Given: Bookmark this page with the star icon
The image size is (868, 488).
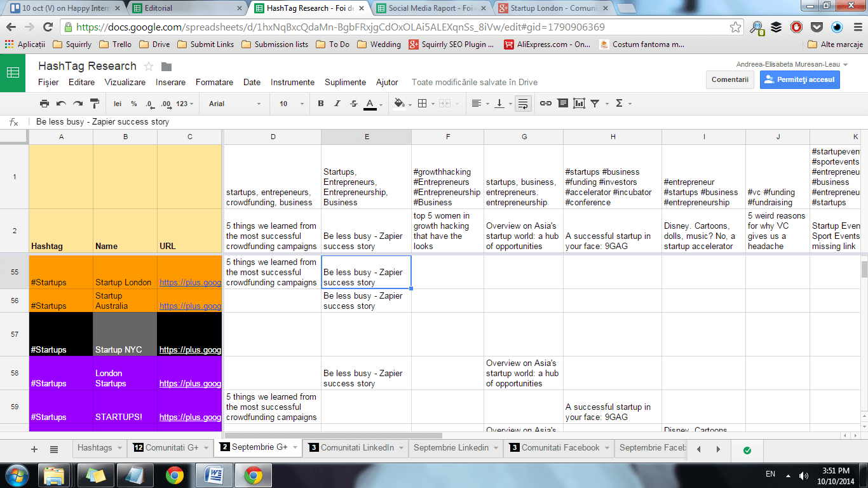Looking at the screenshot, I should (735, 27).
